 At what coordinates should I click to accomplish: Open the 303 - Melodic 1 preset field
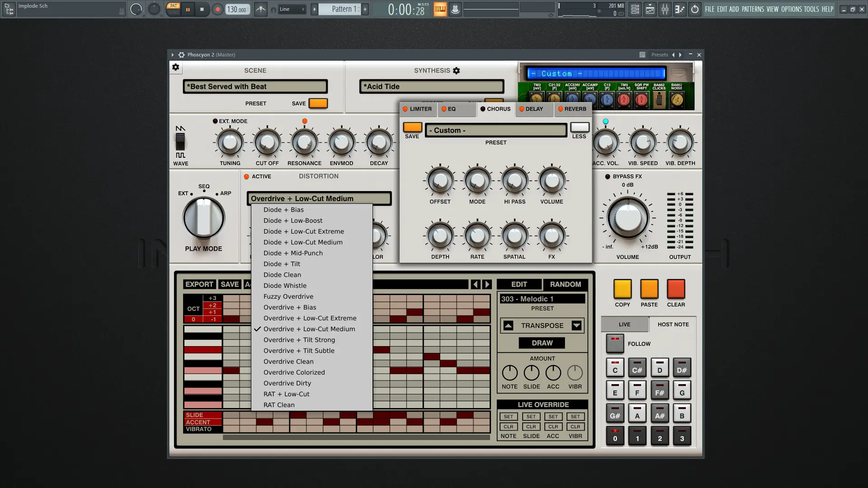[542, 299]
